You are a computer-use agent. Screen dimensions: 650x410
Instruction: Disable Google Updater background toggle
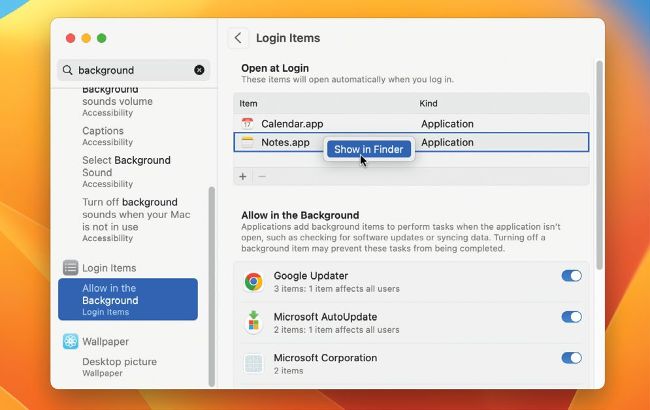click(572, 276)
